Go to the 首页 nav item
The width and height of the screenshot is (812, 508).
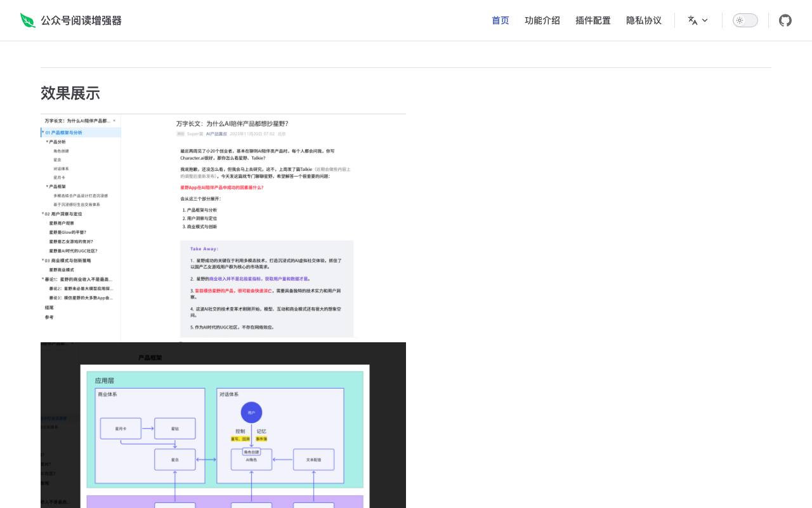(501, 20)
